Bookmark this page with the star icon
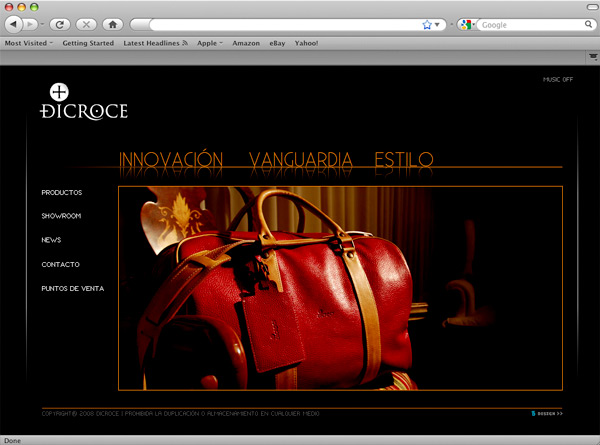 [x=427, y=24]
